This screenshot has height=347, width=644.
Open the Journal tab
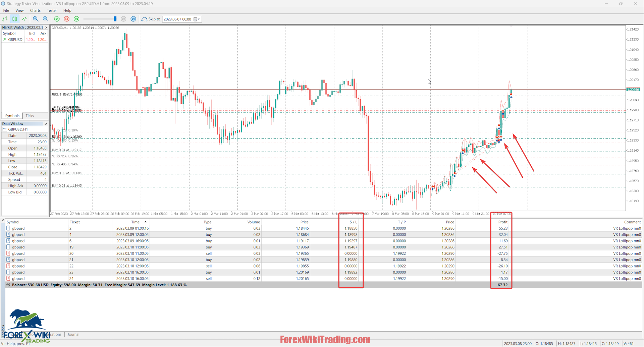click(x=73, y=334)
